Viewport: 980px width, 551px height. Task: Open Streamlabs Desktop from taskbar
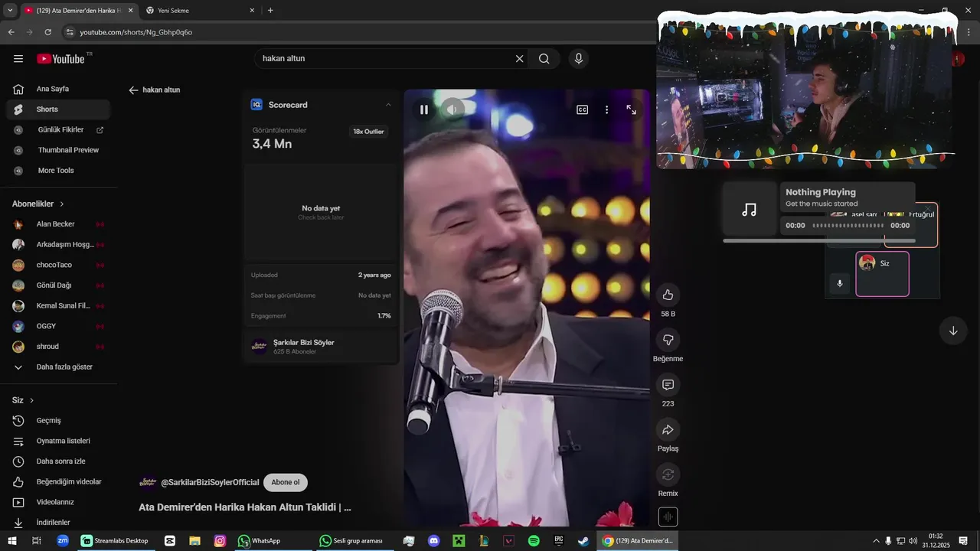tap(115, 541)
